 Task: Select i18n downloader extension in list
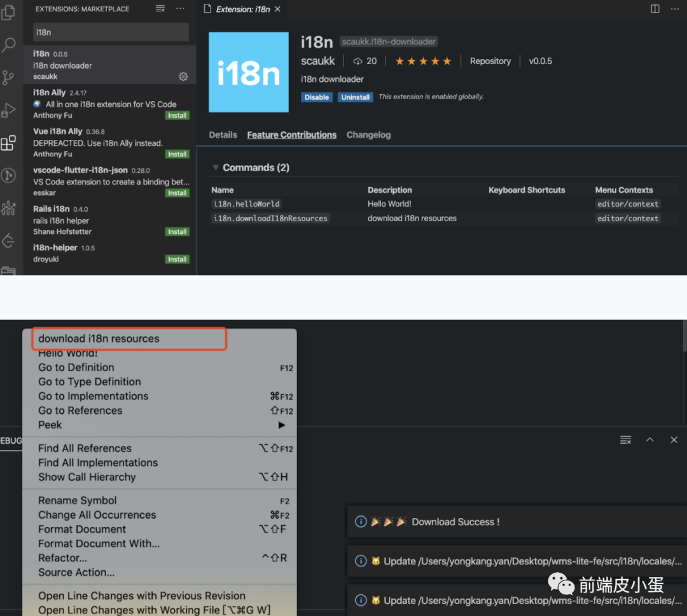[109, 65]
